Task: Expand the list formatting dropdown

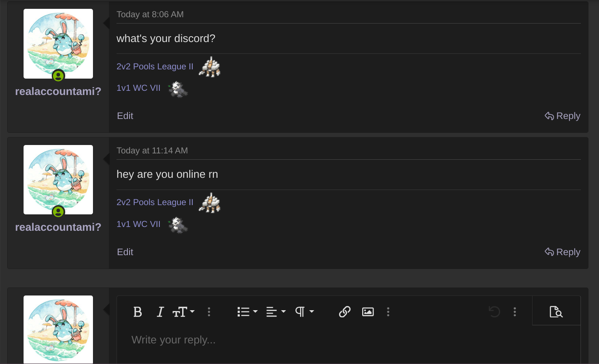Action: [x=247, y=312]
